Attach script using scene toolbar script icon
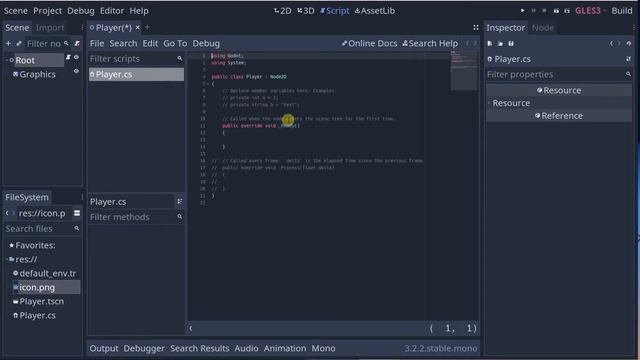 click(77, 43)
